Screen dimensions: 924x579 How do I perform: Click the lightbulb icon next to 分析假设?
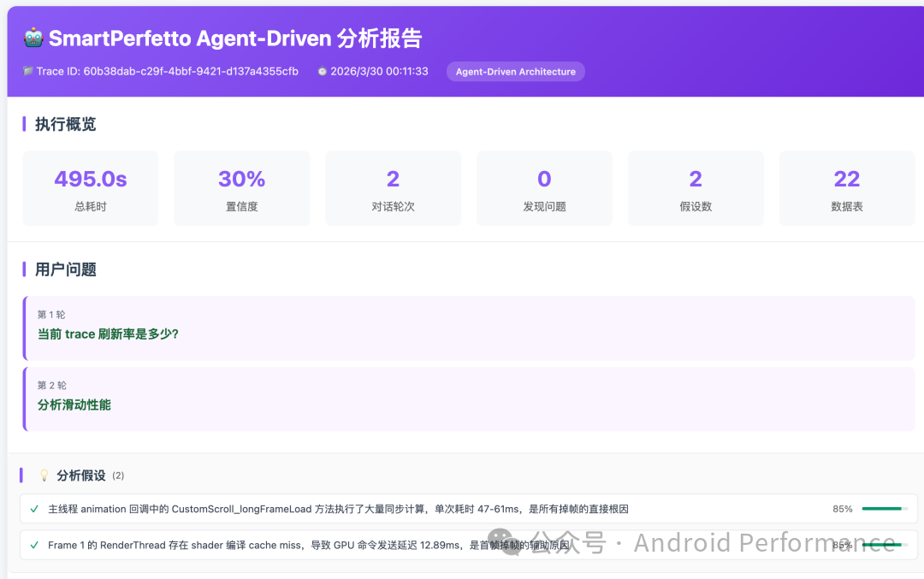(44, 476)
